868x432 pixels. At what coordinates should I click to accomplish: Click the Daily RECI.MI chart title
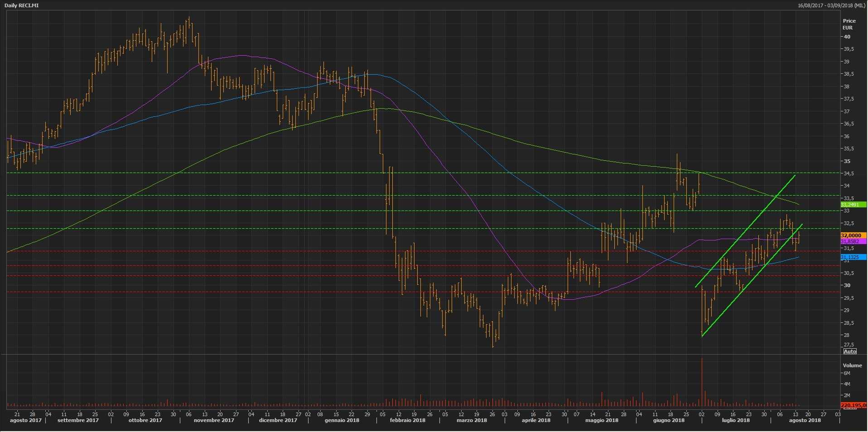point(22,5)
